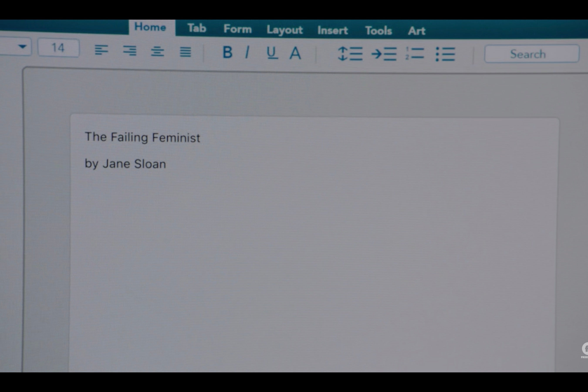This screenshot has width=588, height=392.
Task: Toggle underline formatting
Action: pyautogui.click(x=272, y=53)
